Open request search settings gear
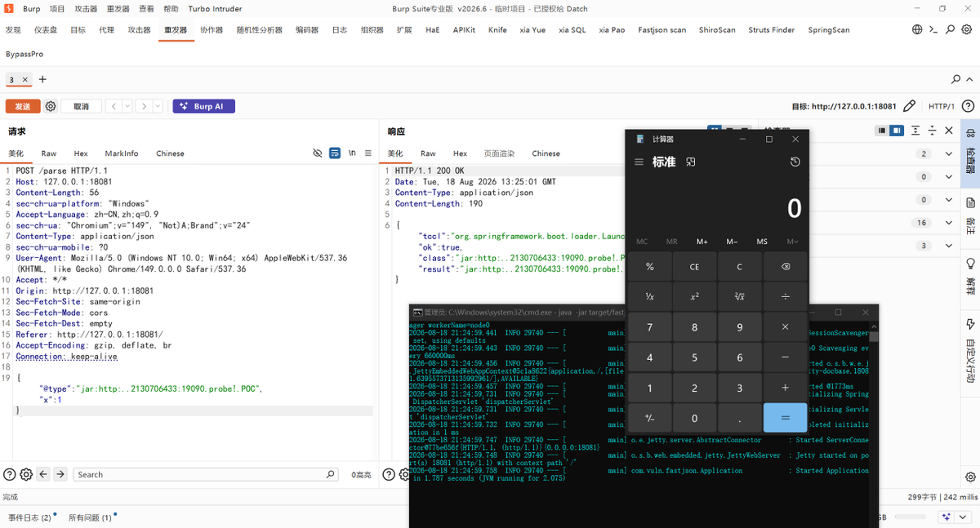This screenshot has width=980, height=528. click(26, 474)
